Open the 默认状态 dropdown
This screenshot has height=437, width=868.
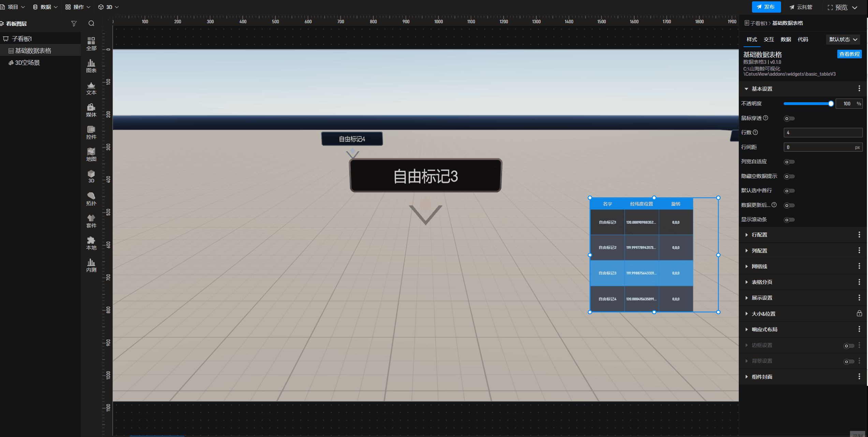[x=843, y=40]
